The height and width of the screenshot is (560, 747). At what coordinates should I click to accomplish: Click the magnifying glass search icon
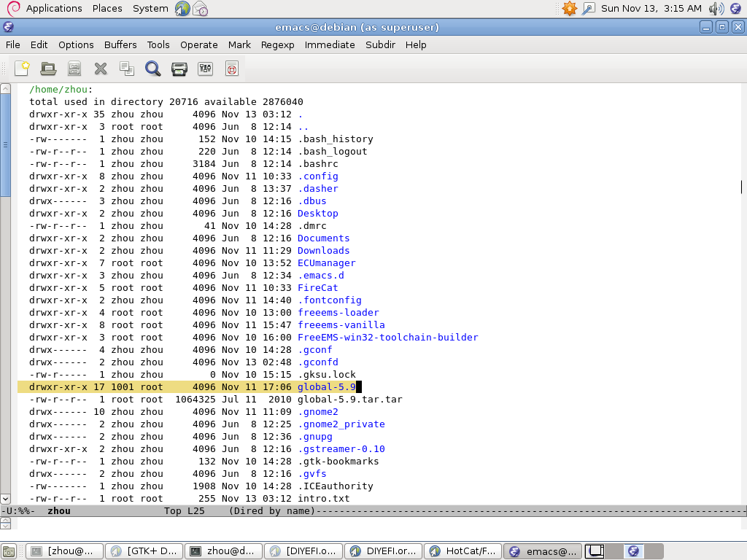point(152,69)
